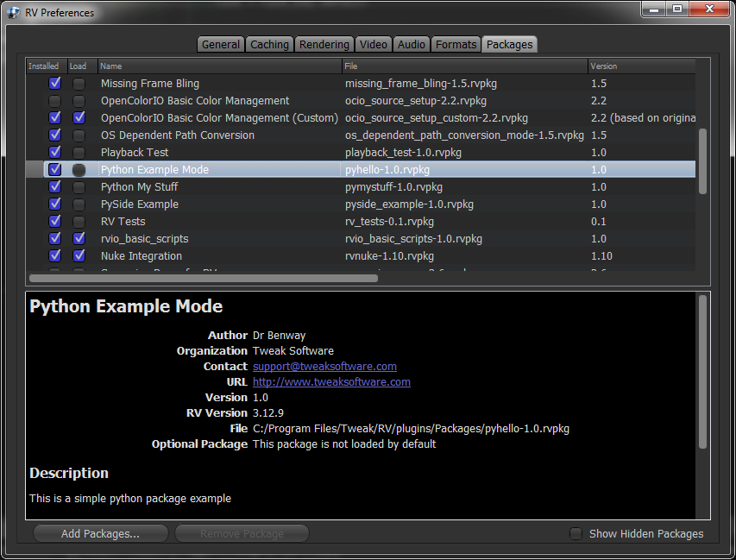Viewport: 736px width, 560px height.
Task: Disable Load for rvio_basic_scripts
Action: pos(79,239)
